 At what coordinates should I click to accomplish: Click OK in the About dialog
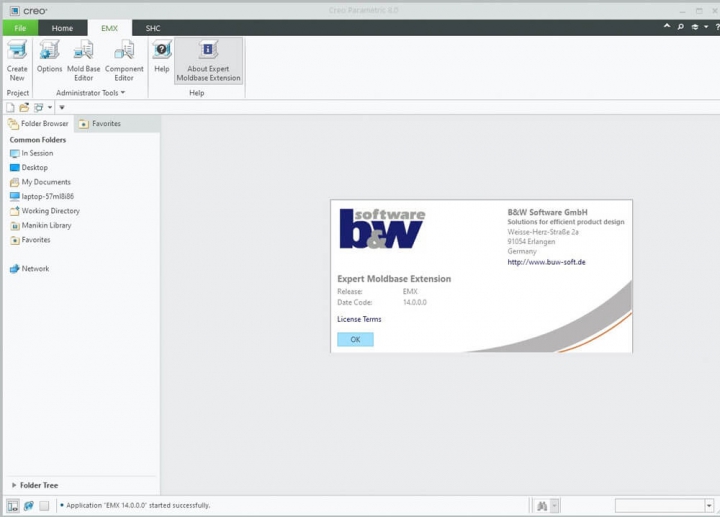click(355, 339)
